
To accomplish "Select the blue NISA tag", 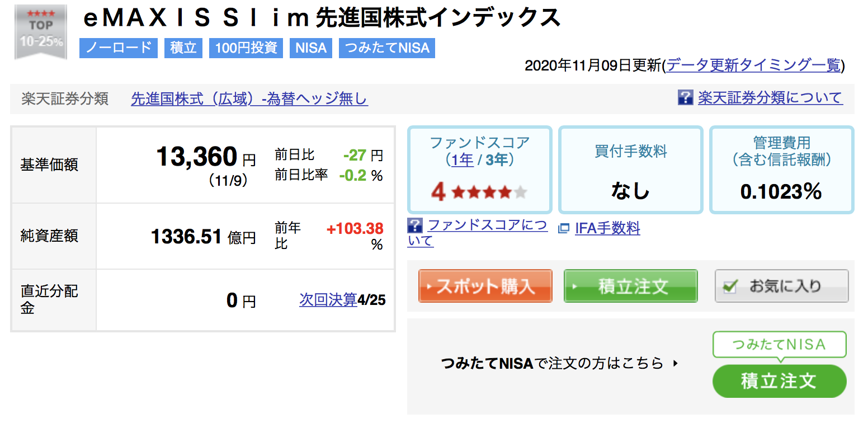I will pyautogui.click(x=311, y=48).
